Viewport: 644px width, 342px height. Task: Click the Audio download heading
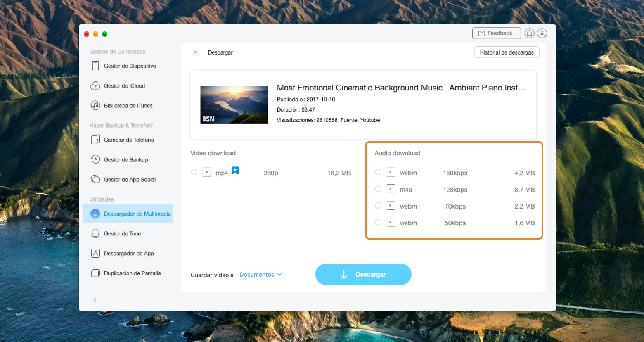pyautogui.click(x=398, y=153)
